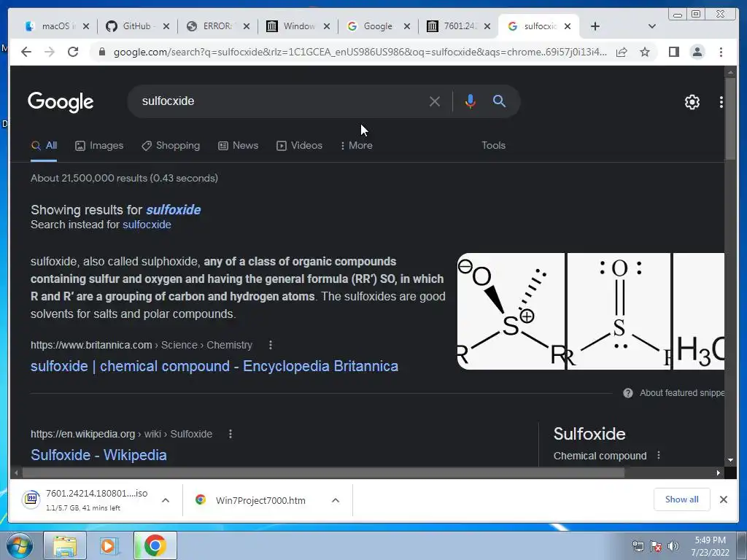Close the sulfocxide tab

(568, 26)
